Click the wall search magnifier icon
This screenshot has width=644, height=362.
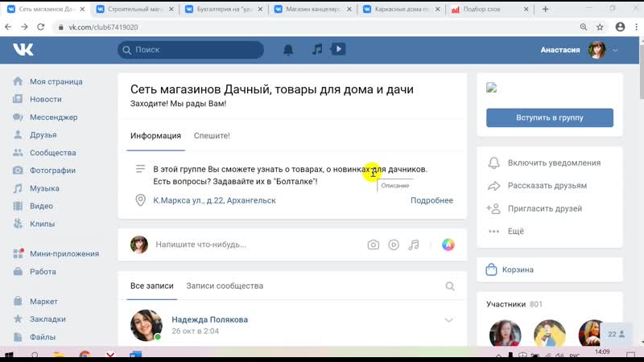click(450, 286)
